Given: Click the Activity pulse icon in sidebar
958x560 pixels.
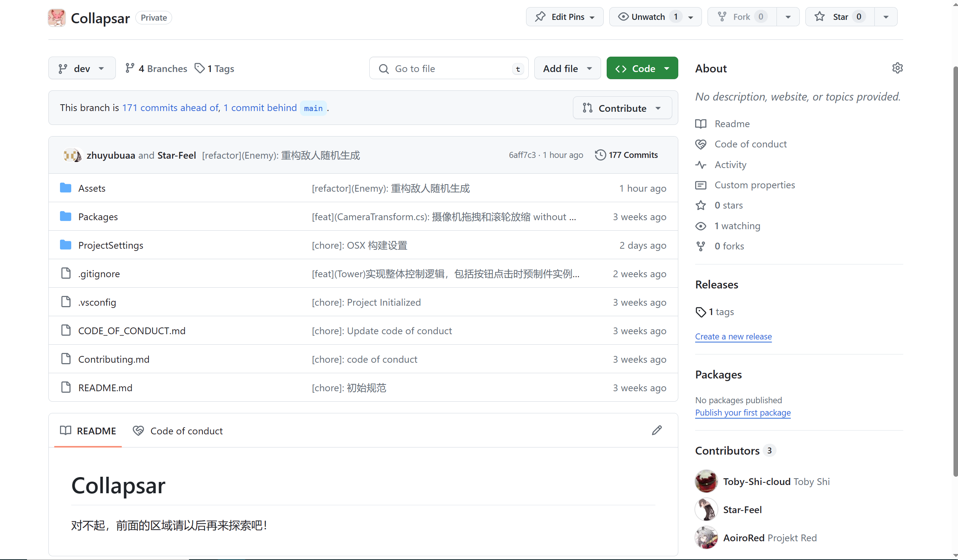Looking at the screenshot, I should click(x=701, y=165).
